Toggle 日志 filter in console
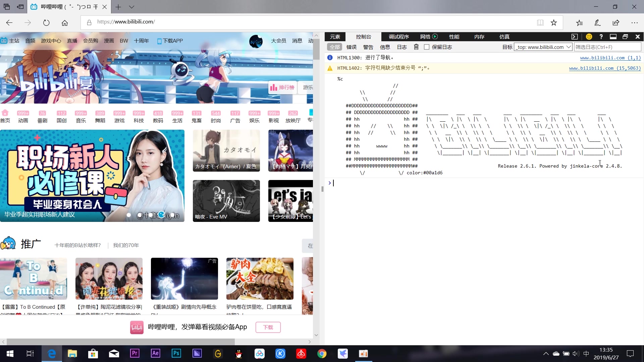 pyautogui.click(x=402, y=47)
